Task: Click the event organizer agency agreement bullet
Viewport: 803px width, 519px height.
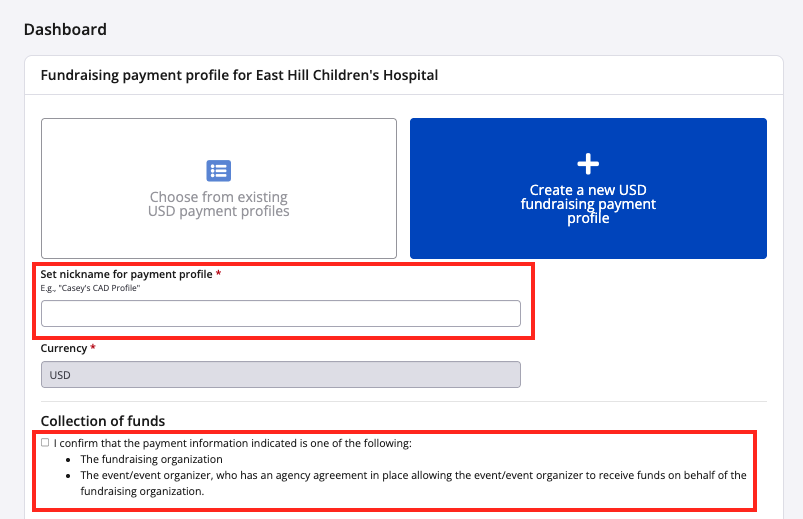Action: [413, 483]
